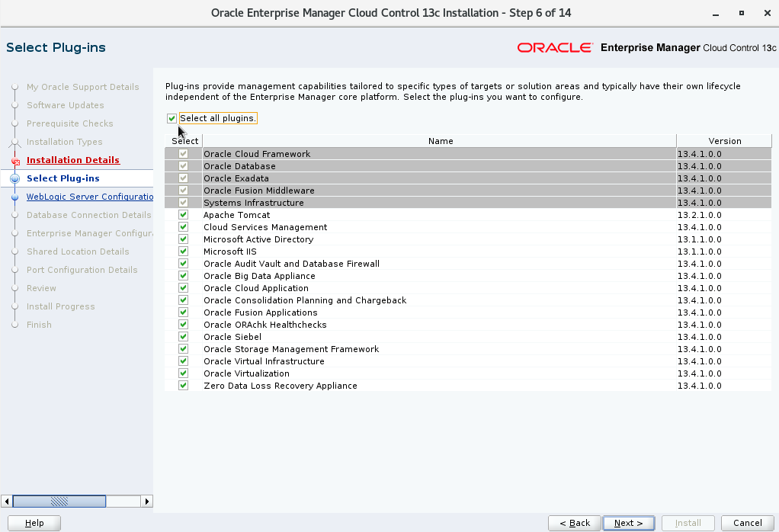This screenshot has width=779, height=532.
Task: Click the Version column header
Action: click(x=724, y=141)
